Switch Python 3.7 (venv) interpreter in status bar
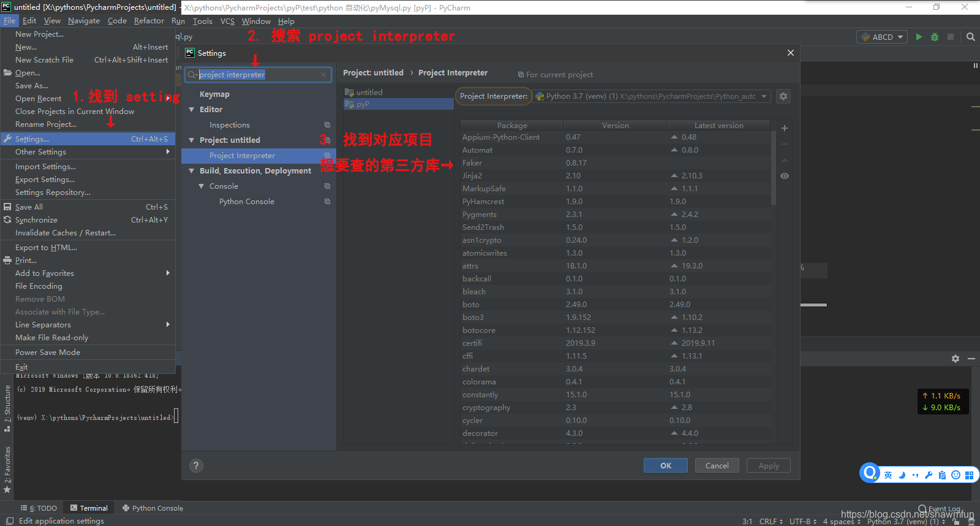 (906, 521)
